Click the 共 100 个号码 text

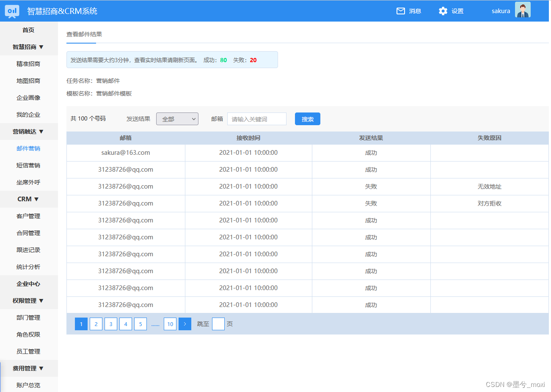click(x=88, y=118)
